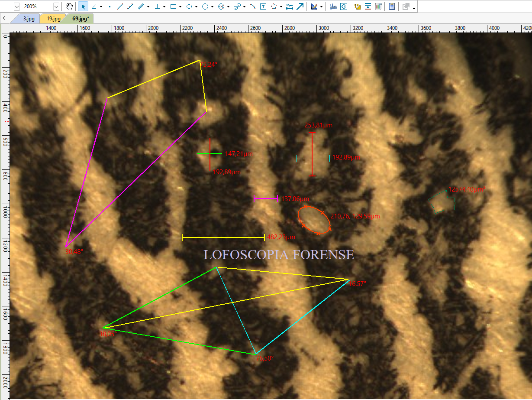532x400 pixels.
Task: Open the zoom level 200% dropdown
Action: 56,7
